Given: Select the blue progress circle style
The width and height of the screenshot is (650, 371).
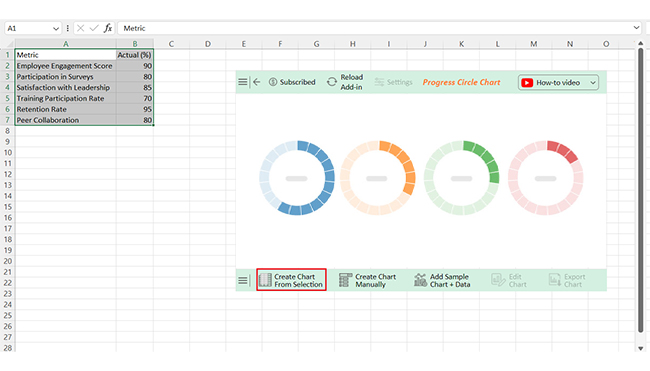Looking at the screenshot, I should tap(297, 178).
